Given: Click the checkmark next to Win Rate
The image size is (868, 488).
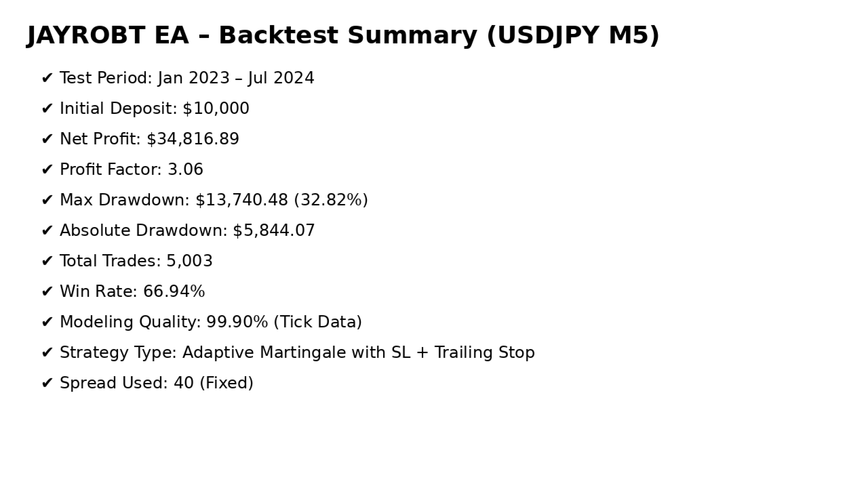Looking at the screenshot, I should pyautogui.click(x=47, y=292).
